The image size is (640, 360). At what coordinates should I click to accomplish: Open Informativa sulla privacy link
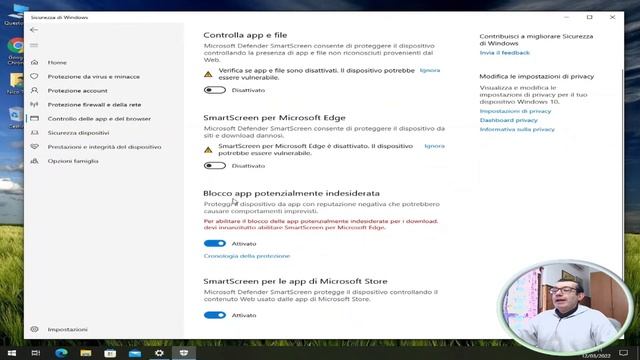(517, 129)
